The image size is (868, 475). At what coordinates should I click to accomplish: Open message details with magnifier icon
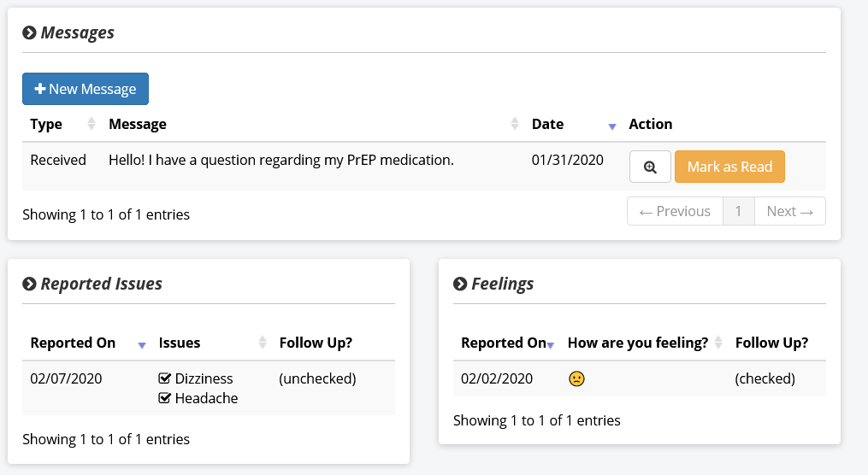(650, 167)
